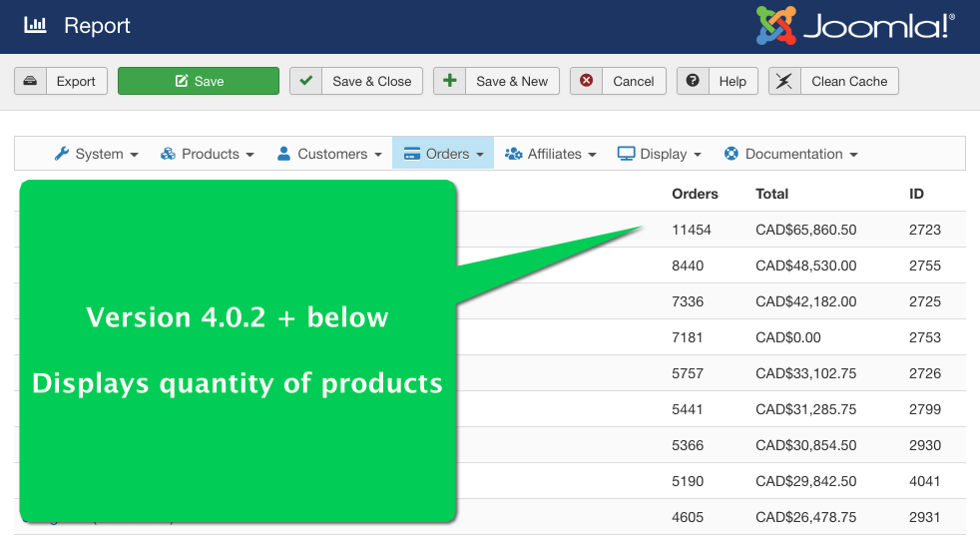Select total CAD$26,478.75
The width and height of the screenshot is (980, 540).
(x=805, y=517)
